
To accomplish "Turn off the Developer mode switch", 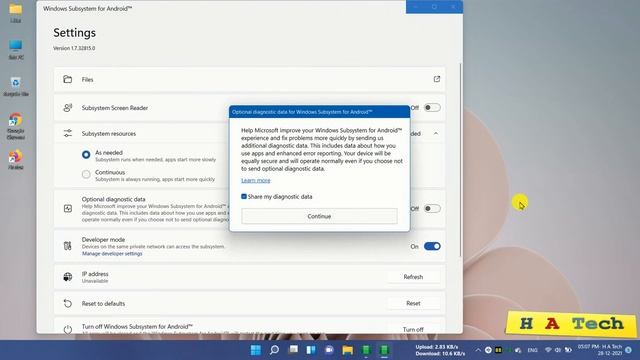I will (x=432, y=246).
